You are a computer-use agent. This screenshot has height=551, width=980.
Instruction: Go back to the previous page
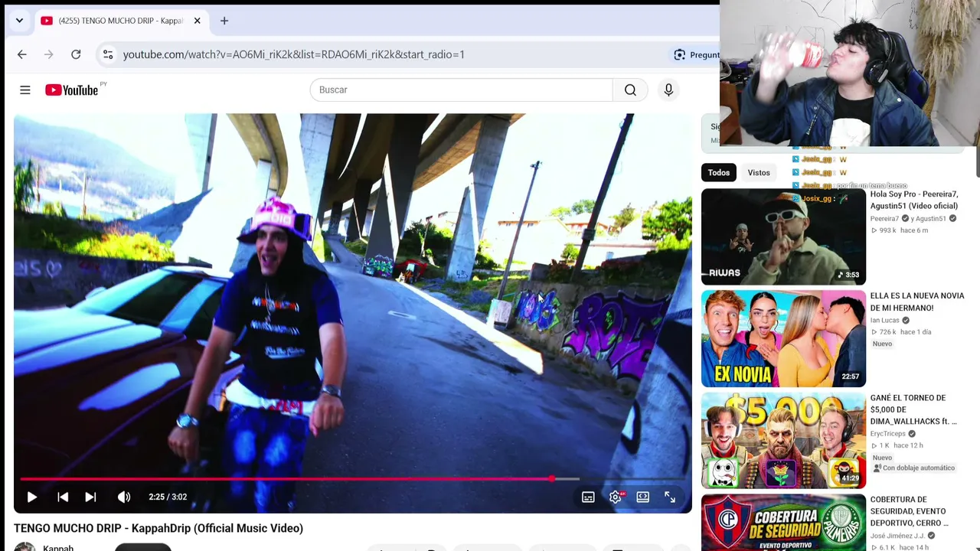pos(21,54)
